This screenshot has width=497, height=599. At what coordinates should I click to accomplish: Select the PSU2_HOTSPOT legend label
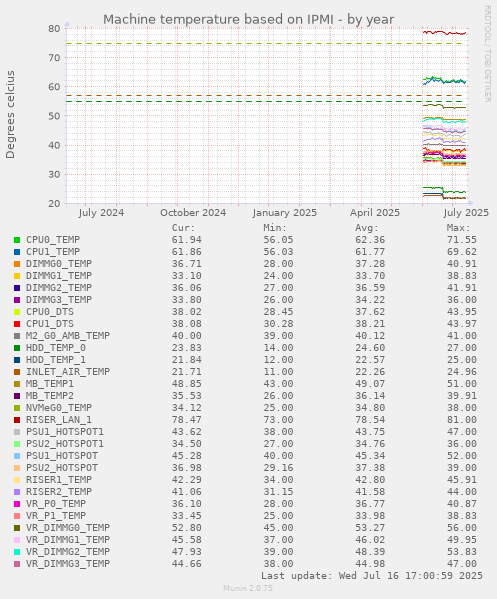62,468
